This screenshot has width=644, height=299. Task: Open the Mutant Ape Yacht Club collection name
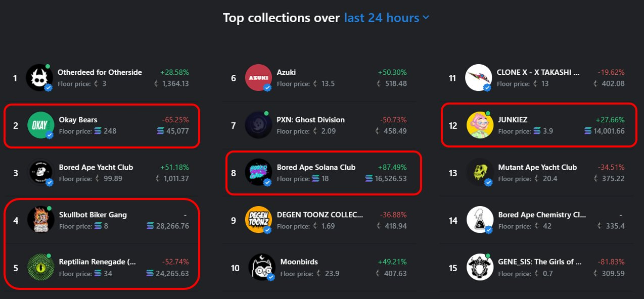537,167
